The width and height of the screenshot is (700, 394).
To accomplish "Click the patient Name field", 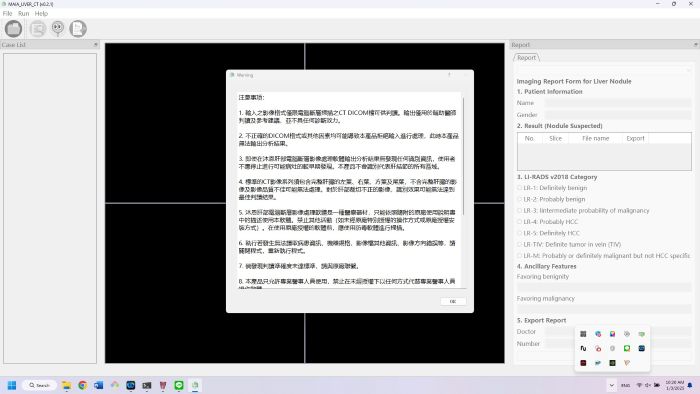I will (618, 103).
